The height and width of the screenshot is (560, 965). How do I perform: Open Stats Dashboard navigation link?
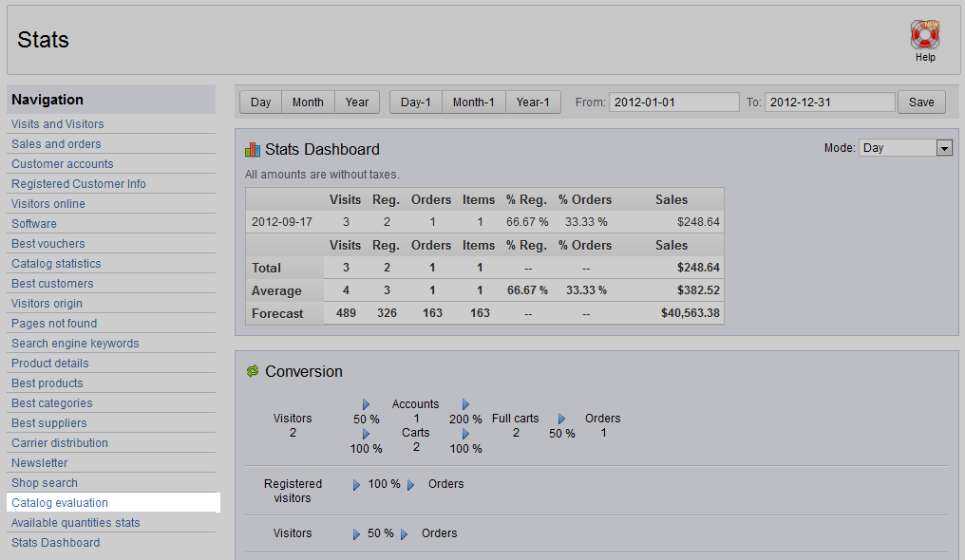point(55,543)
